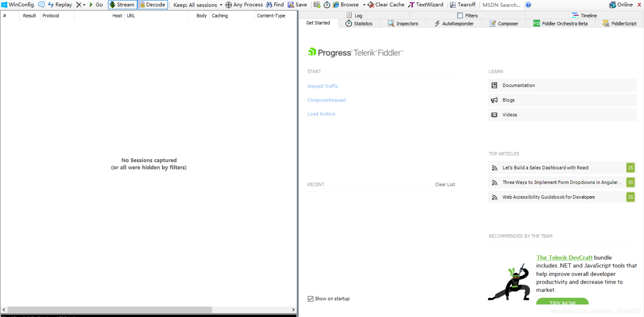
Task: Click the ninja mascot image
Action: point(510,282)
